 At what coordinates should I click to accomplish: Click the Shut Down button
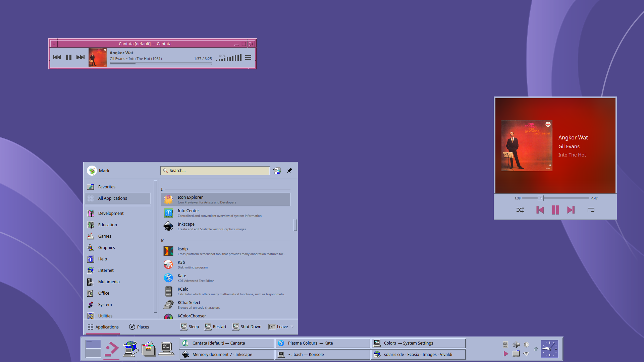coord(247,326)
